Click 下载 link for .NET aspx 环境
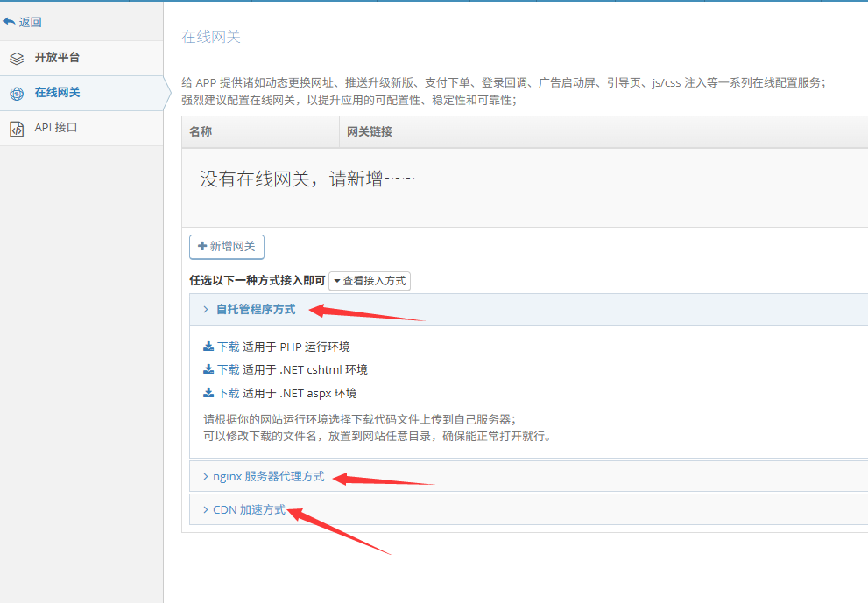Image resolution: width=868 pixels, height=603 pixels. pos(228,394)
